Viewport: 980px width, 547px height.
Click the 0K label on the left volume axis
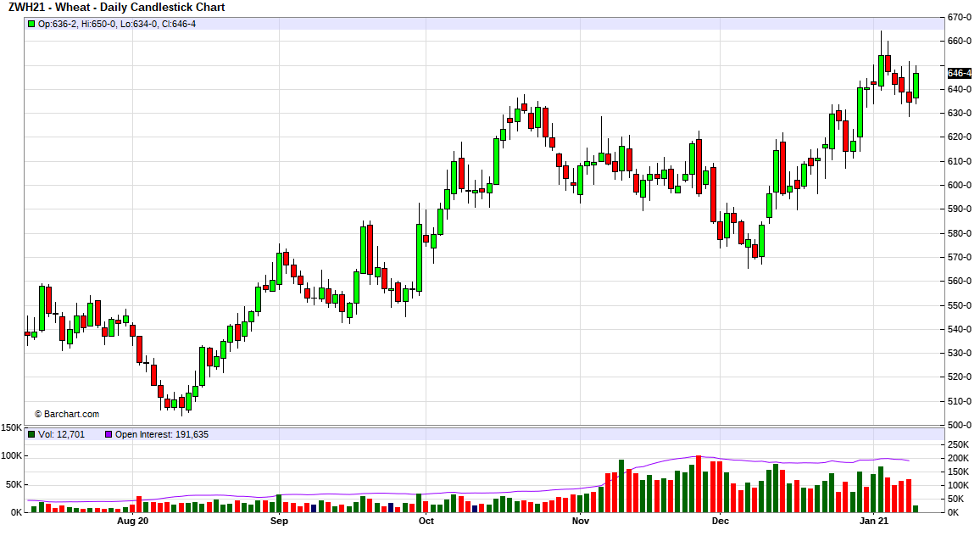point(15,512)
